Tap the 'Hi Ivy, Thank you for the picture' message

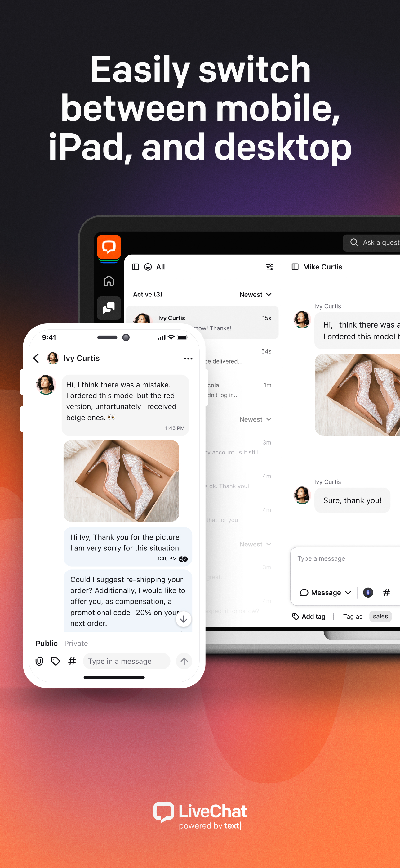click(x=128, y=547)
